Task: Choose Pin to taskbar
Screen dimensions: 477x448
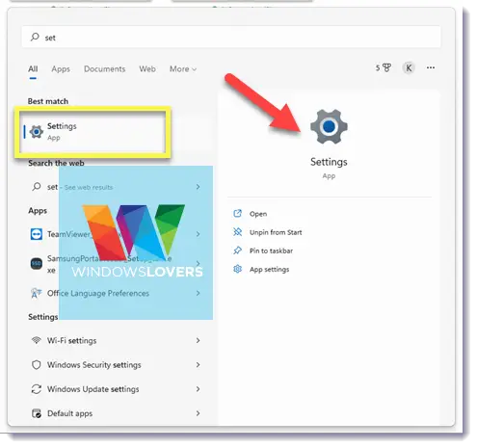Action: click(271, 250)
